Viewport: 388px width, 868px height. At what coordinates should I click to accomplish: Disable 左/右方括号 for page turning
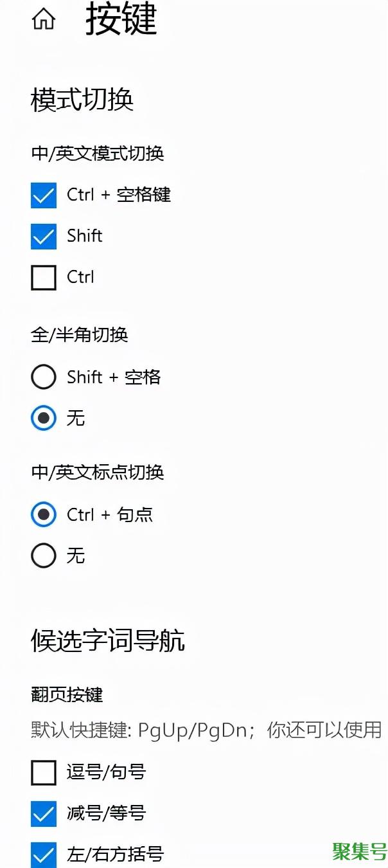tap(43, 855)
